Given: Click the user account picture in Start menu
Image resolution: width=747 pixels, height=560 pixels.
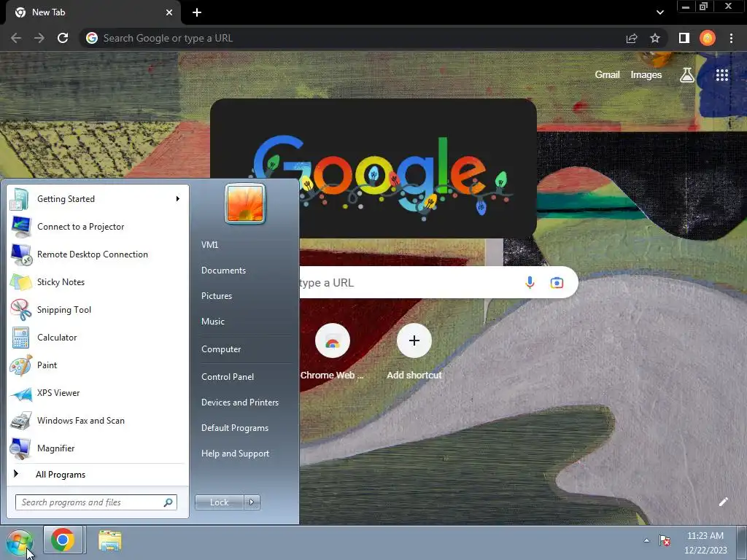Looking at the screenshot, I should coord(245,203).
